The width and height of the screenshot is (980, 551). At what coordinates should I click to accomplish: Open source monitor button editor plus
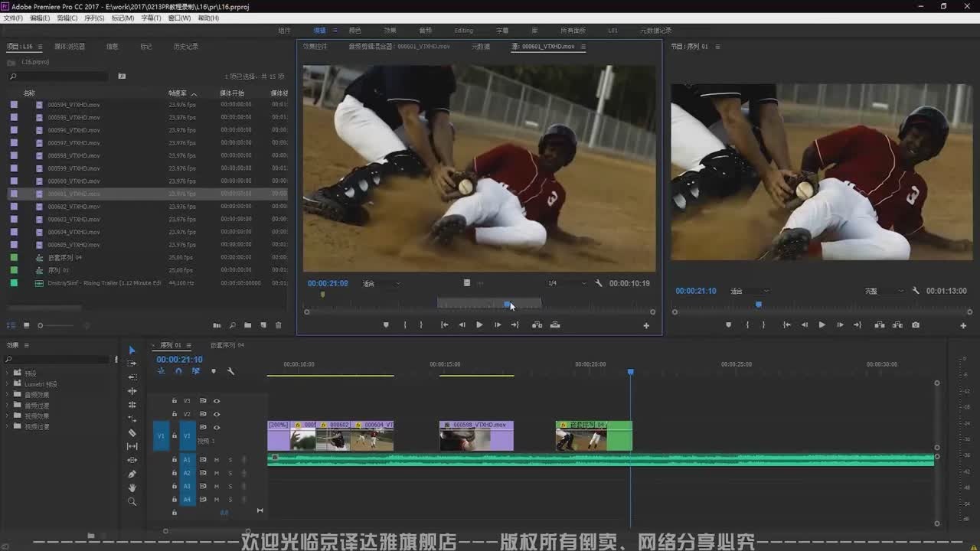click(x=646, y=325)
